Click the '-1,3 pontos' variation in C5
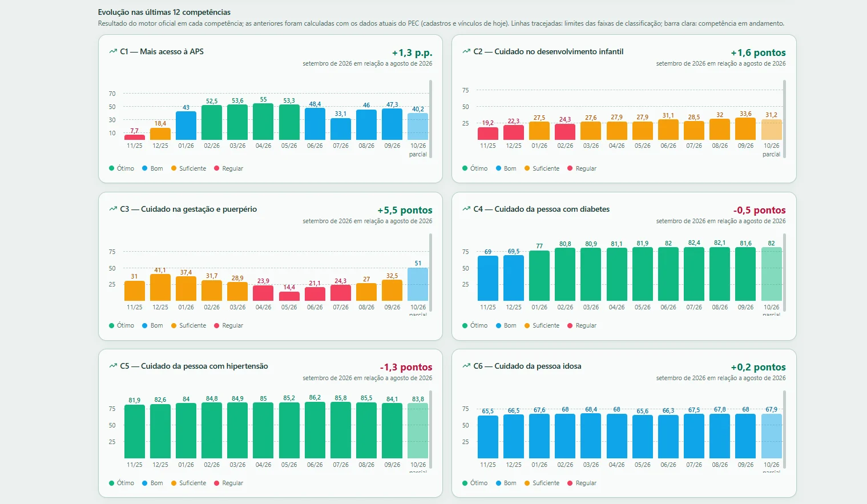Image resolution: width=867 pixels, height=504 pixels. tap(406, 367)
